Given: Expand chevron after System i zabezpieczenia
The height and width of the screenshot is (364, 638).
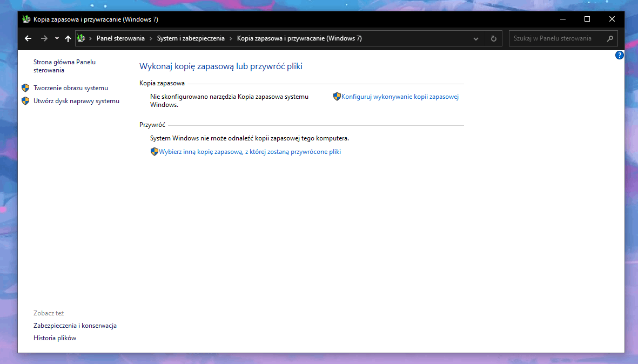Looking at the screenshot, I should pos(231,38).
